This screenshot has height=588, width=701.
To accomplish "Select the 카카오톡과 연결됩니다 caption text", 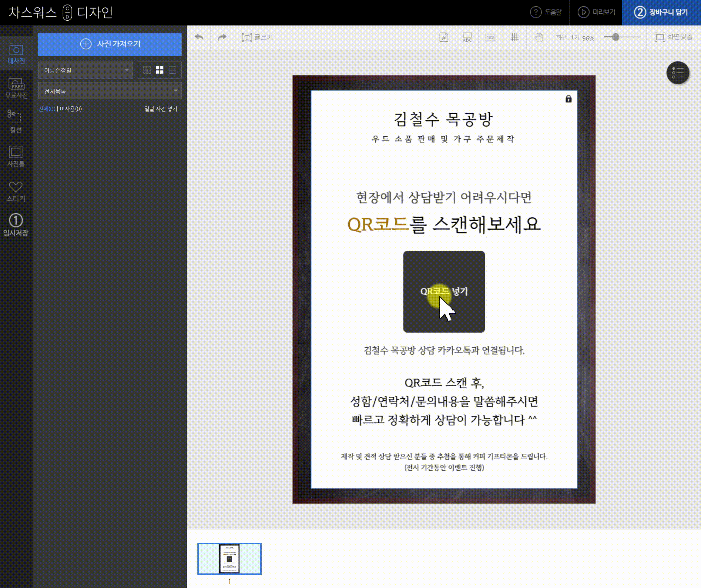I will click(x=444, y=350).
